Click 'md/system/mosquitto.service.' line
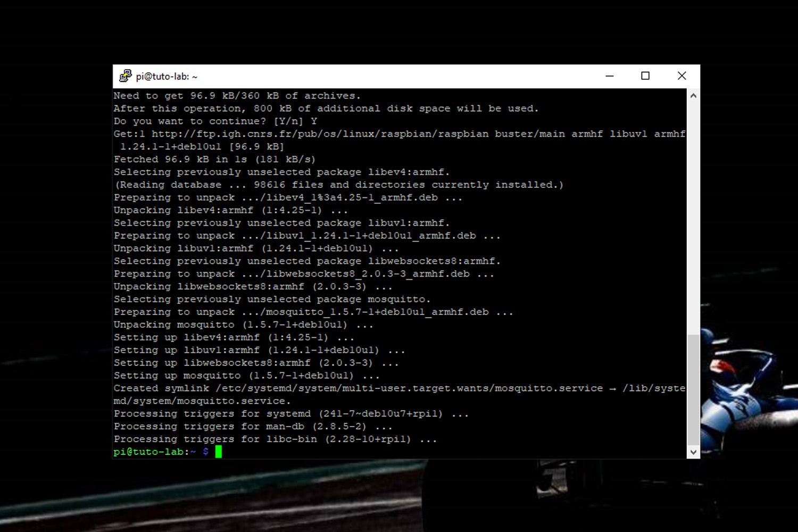This screenshot has height=532, width=798. tap(202, 401)
